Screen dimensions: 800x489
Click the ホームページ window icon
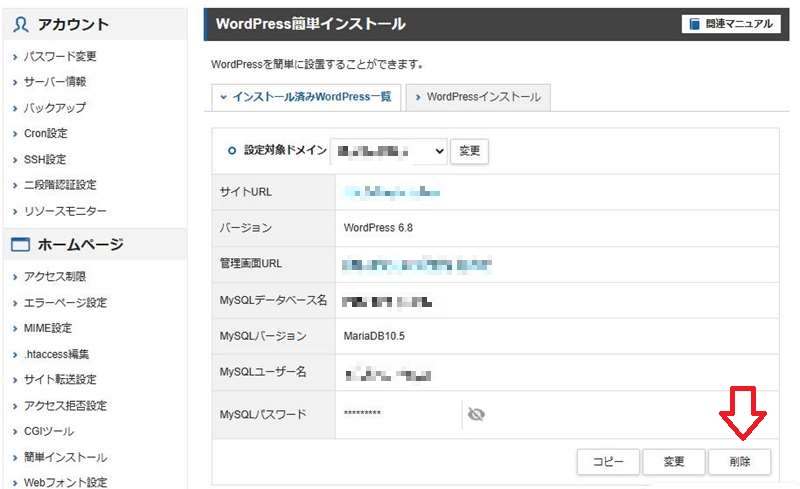click(x=20, y=244)
